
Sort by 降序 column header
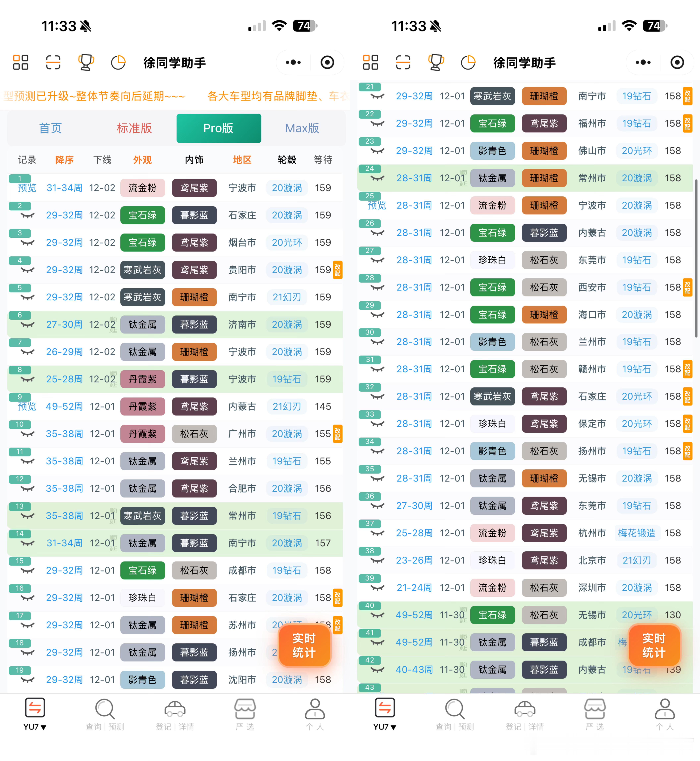click(x=64, y=160)
